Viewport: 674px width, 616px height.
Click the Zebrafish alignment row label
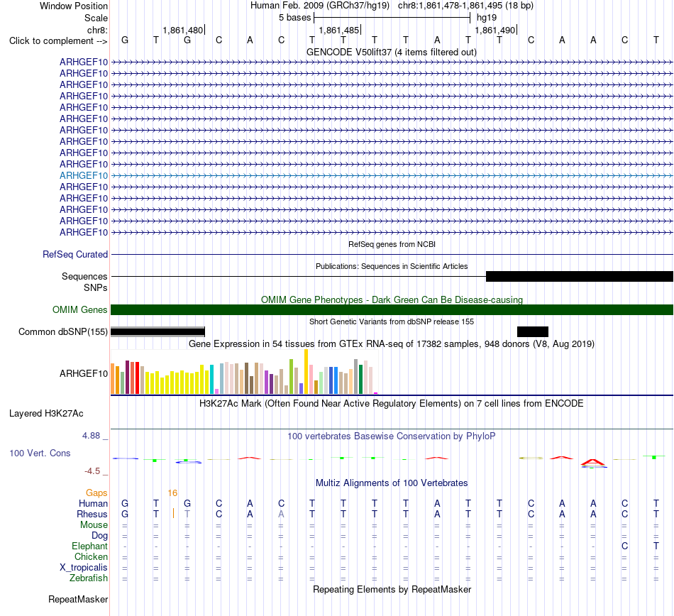coord(89,578)
